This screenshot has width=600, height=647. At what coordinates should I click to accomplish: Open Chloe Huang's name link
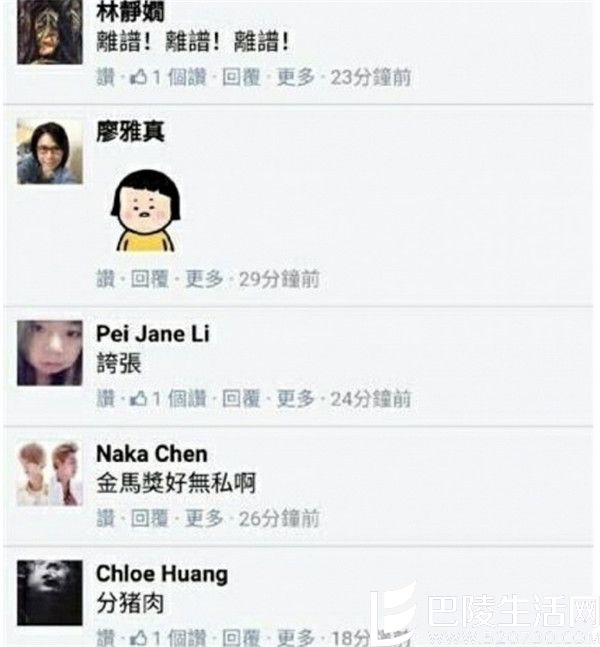pyautogui.click(x=162, y=574)
